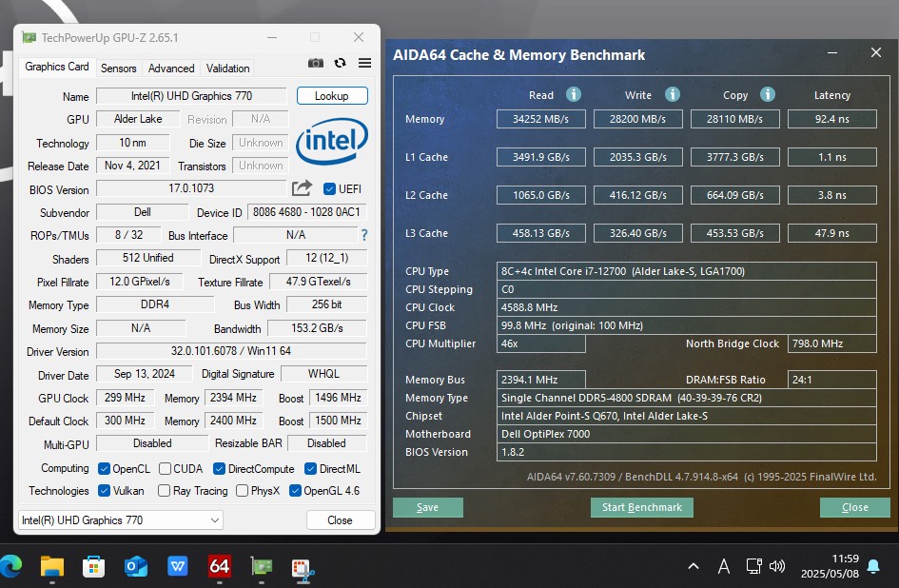Open the clock and date in taskbar
This screenshot has height=588, width=899.
pyautogui.click(x=829, y=566)
